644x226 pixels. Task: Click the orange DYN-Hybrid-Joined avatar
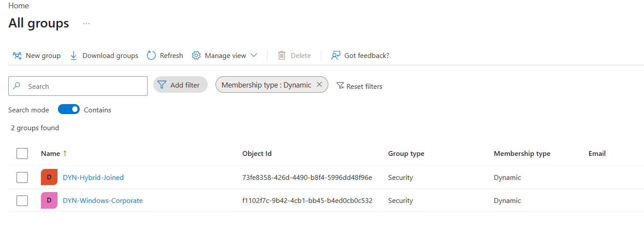[x=49, y=177]
